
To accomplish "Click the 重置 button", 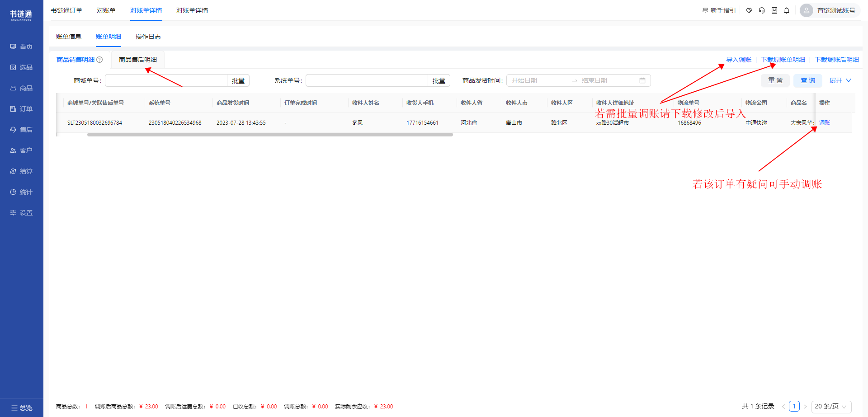I will click(775, 80).
